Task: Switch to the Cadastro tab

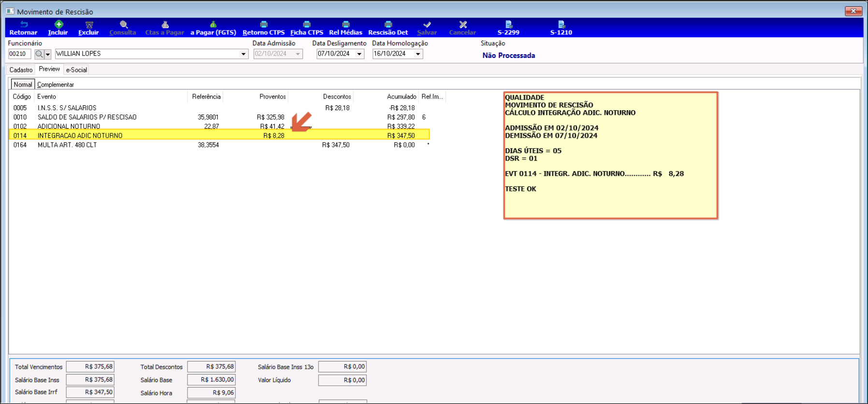Action: pyautogui.click(x=21, y=70)
